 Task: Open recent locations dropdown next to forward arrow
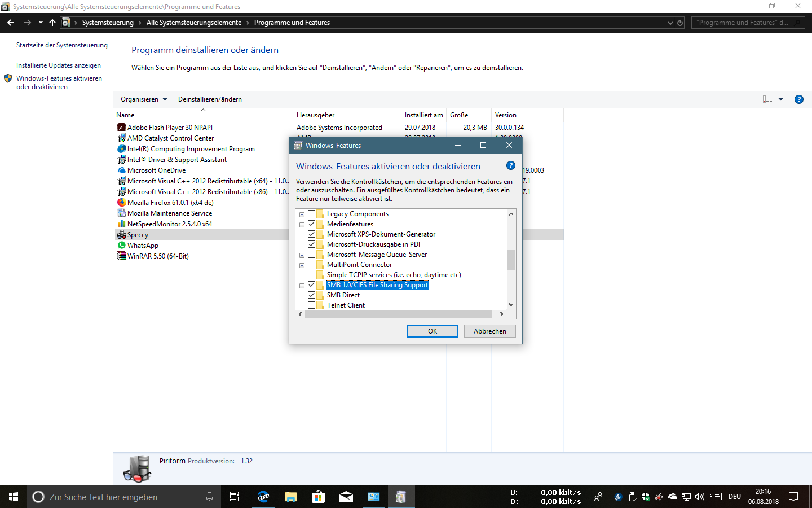41,23
